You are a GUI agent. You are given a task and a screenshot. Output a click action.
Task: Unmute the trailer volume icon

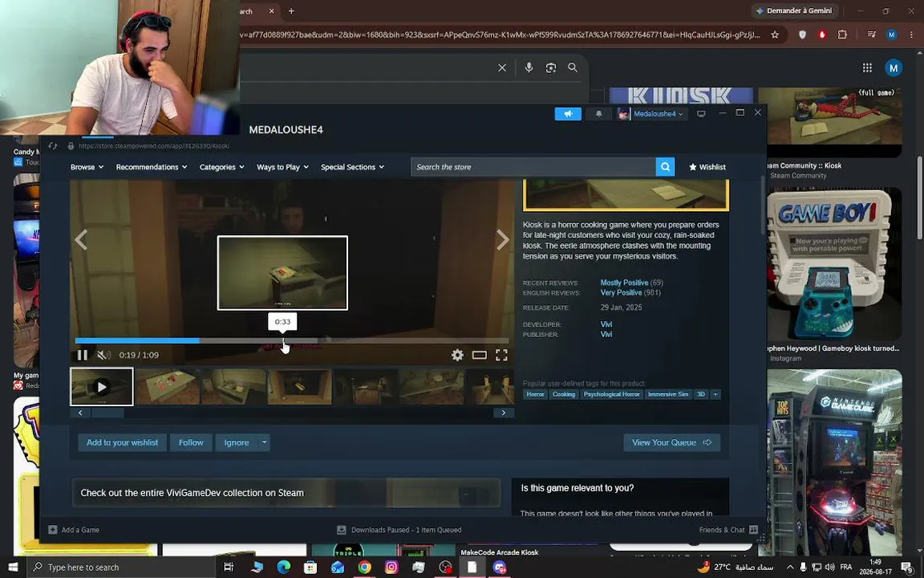click(103, 355)
